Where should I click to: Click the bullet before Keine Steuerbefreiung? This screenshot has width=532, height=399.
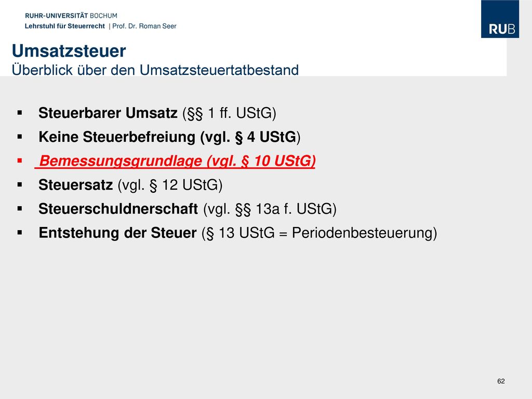(x=20, y=137)
